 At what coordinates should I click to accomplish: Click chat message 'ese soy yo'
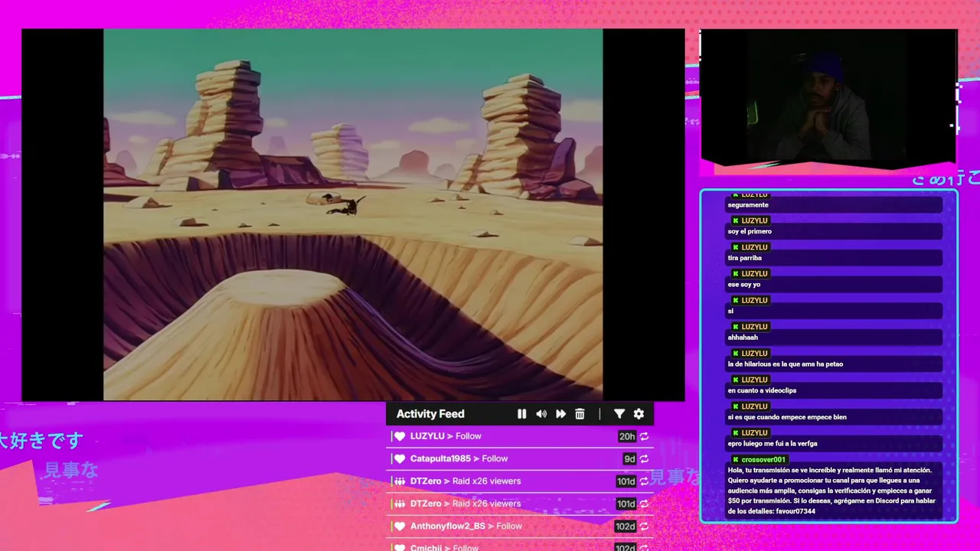coord(744,285)
